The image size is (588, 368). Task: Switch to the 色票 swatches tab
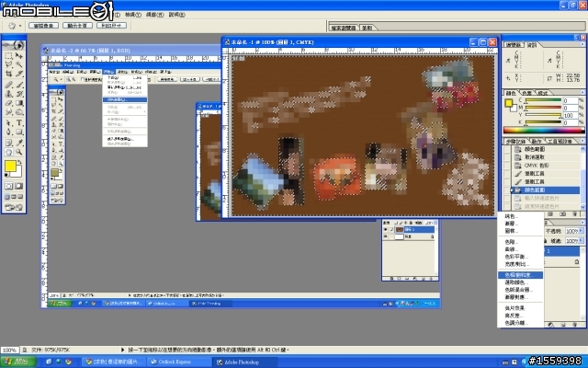click(x=526, y=92)
